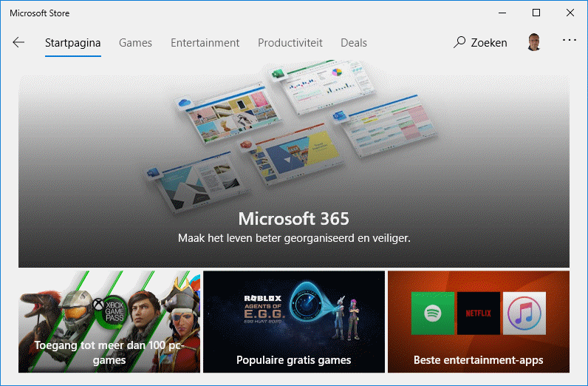Click the Microsoft 365 banner title
This screenshot has height=386, width=588.
pos(294,219)
